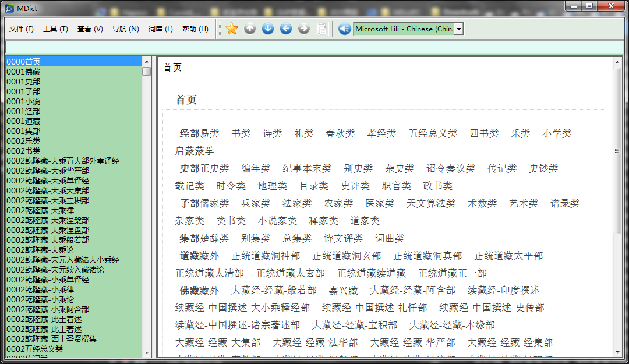
Task: Open the 续藏经-中国撰述-礼忏部 link
Action: [374, 308]
